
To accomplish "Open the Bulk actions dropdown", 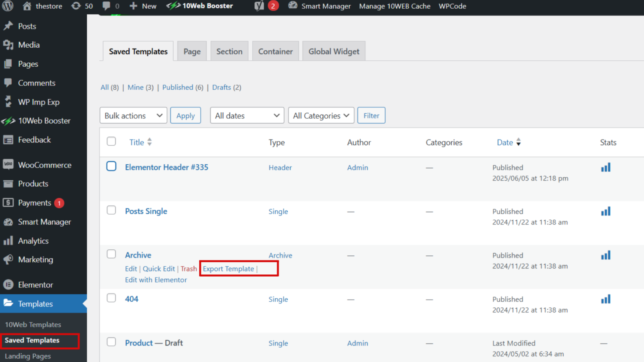I will (x=133, y=115).
